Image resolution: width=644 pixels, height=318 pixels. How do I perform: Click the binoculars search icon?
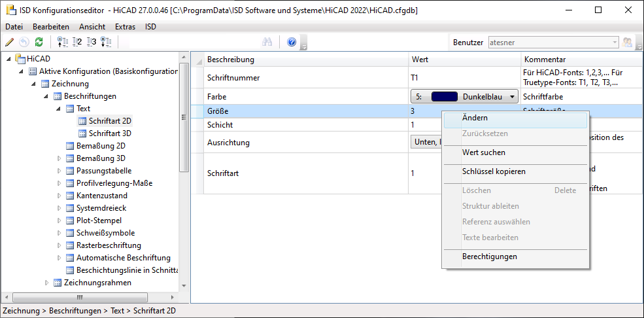coord(268,42)
